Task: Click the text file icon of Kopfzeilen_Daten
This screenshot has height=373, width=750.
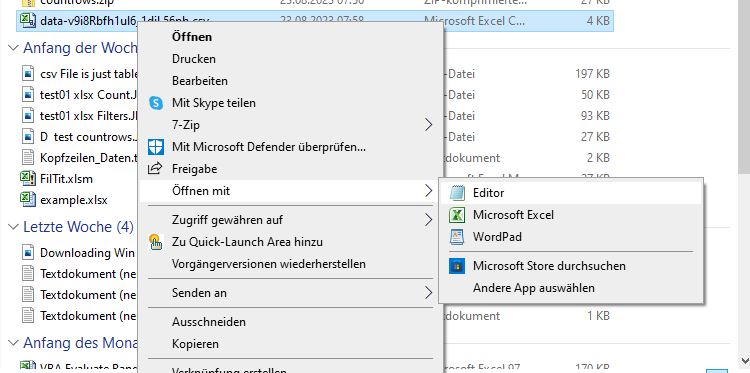Action: tap(28, 157)
